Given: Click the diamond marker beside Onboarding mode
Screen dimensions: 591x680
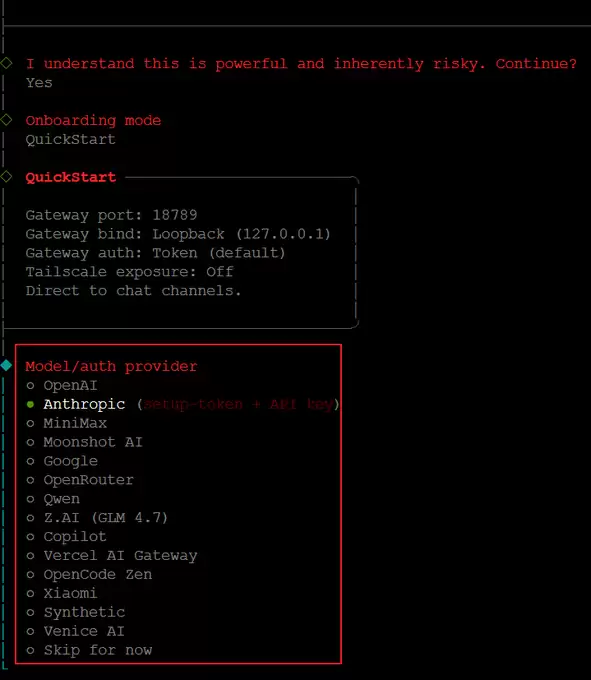Looking at the screenshot, I should [x=6, y=120].
